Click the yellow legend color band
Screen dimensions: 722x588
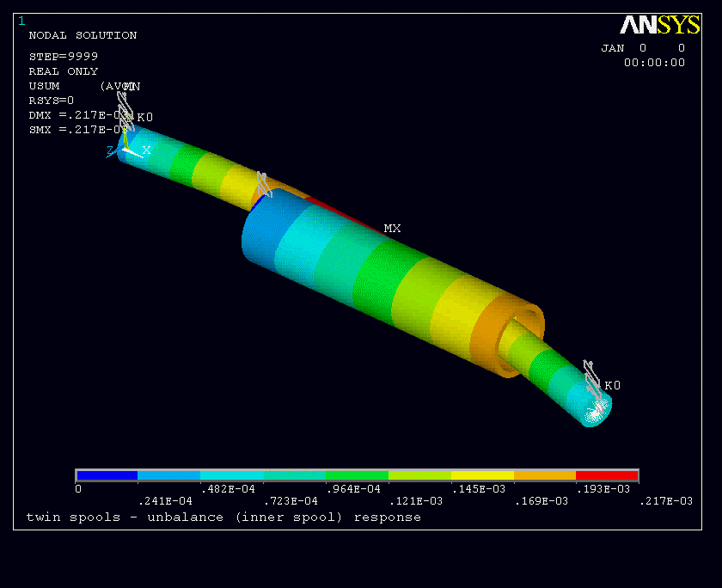coord(482,475)
